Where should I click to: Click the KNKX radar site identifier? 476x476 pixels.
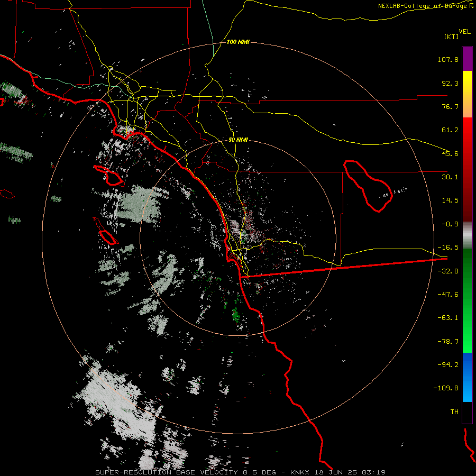click(299, 472)
